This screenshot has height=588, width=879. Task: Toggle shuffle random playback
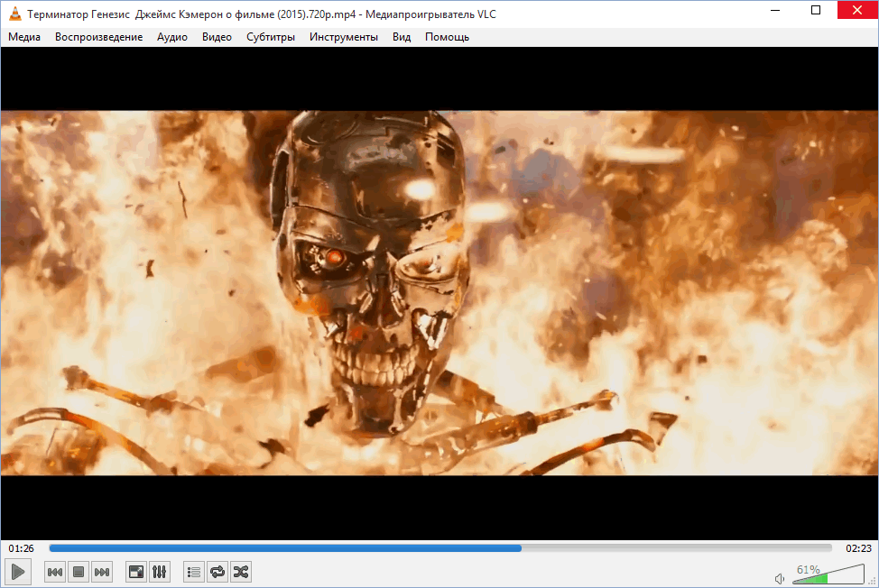[x=241, y=572]
